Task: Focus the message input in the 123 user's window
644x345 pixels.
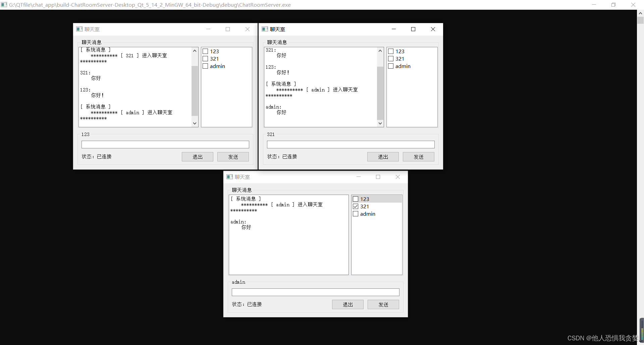Action: [165, 144]
